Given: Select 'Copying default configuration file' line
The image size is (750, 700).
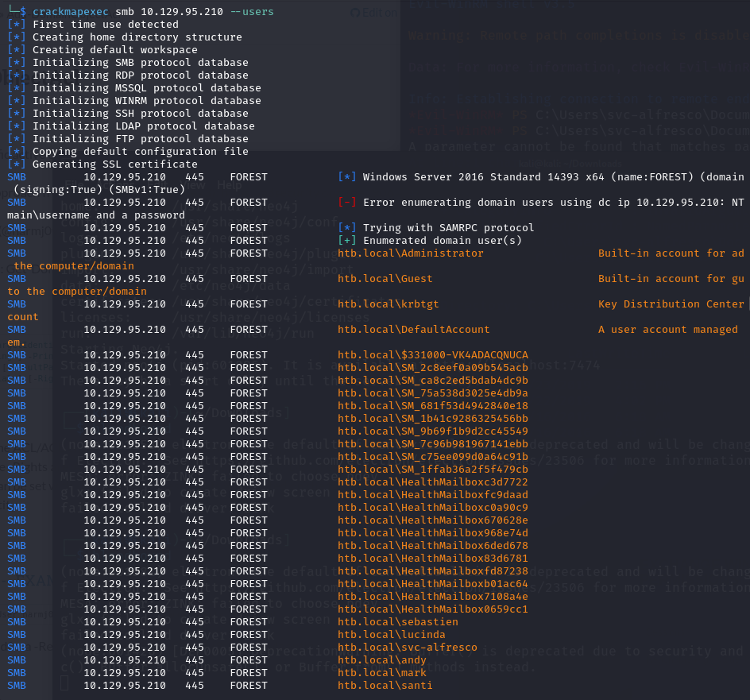Looking at the screenshot, I should 140,151.
